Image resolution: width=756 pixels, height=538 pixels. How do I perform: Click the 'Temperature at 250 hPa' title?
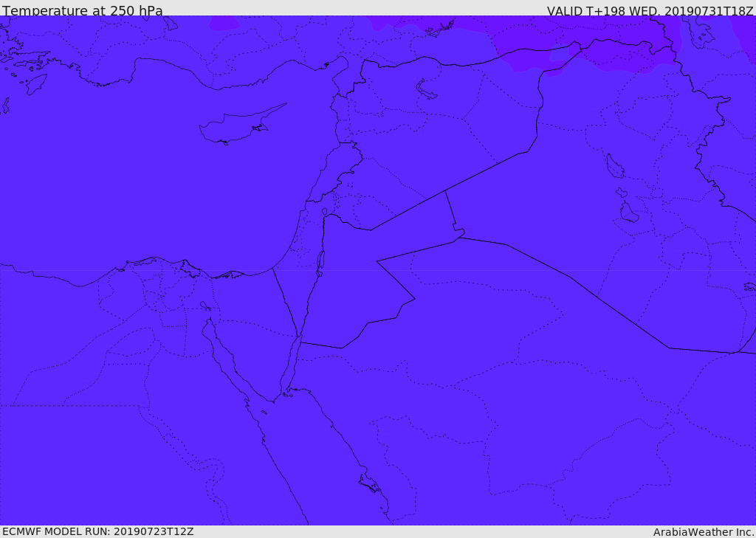(83, 10)
